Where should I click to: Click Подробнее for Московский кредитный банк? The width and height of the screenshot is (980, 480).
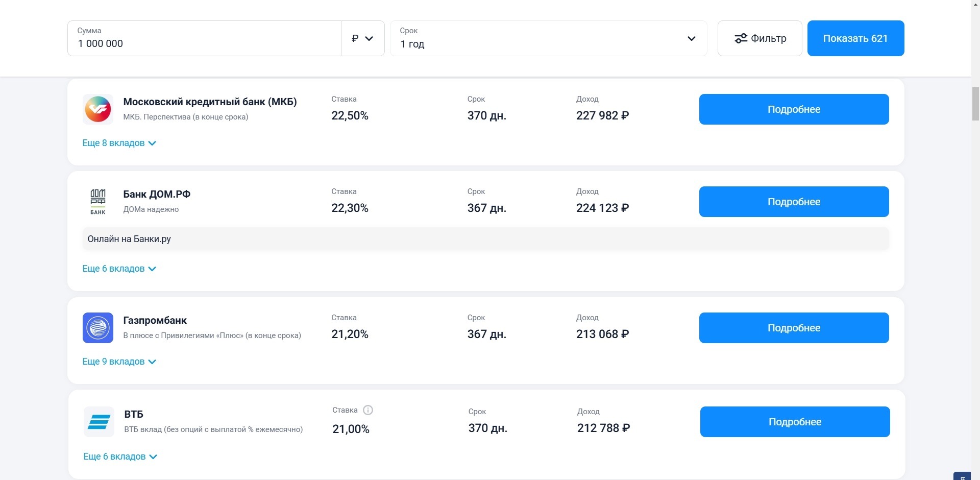coord(794,109)
